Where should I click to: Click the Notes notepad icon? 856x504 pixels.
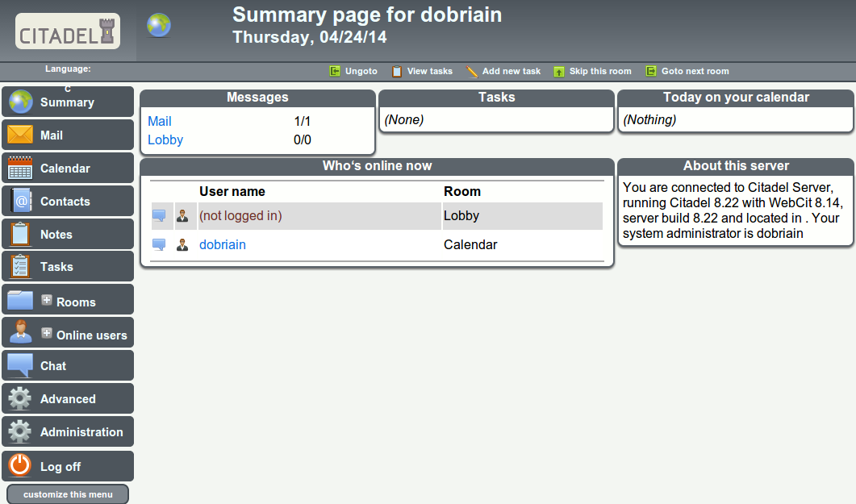click(20, 234)
